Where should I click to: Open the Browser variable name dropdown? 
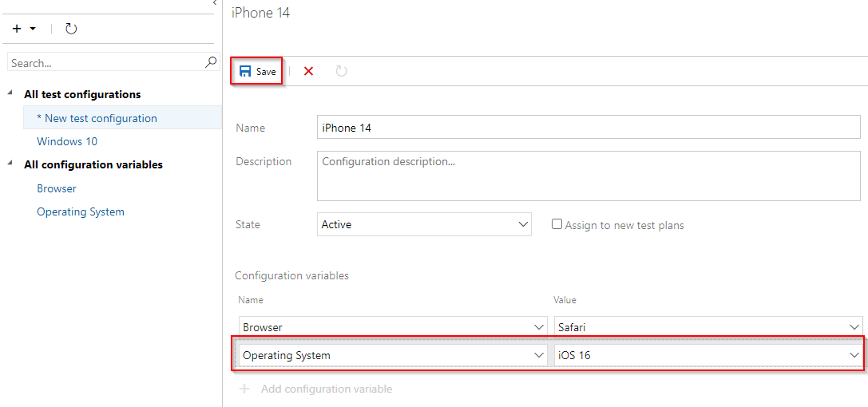[393, 327]
